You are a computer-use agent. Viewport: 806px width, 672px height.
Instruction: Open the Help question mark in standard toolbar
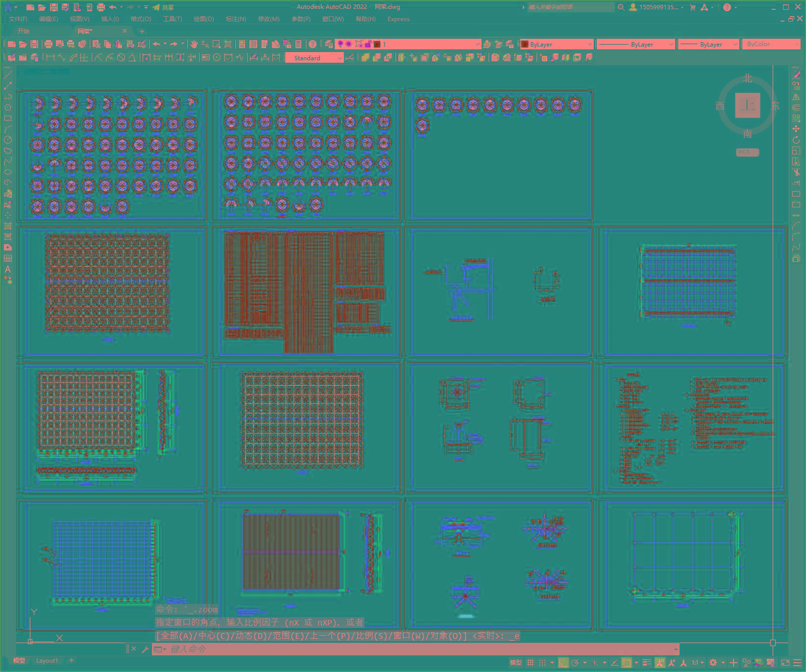point(312,44)
